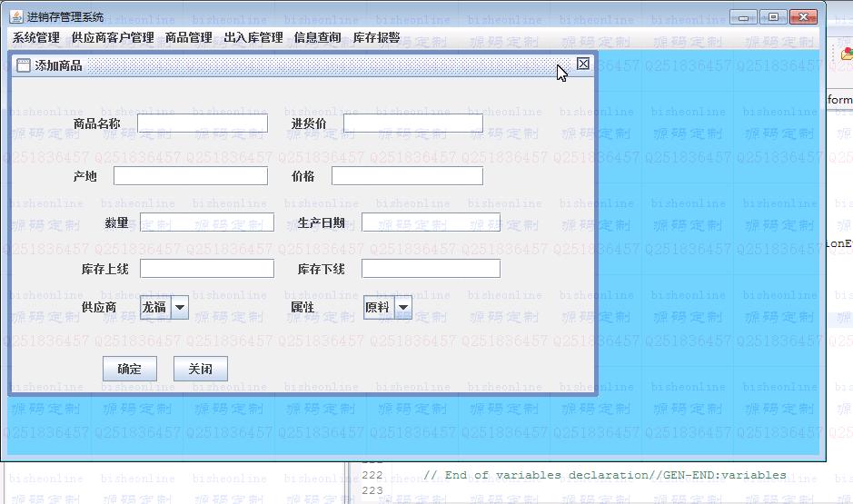The width and height of the screenshot is (853, 504).
Task: Click the 进货价 input field
Action: (x=413, y=124)
